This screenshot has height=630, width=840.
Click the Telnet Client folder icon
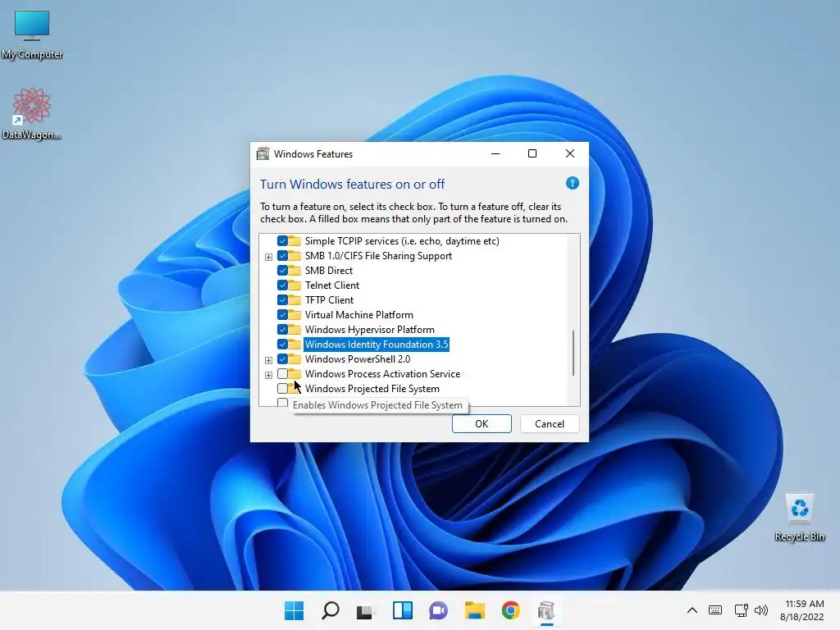pyautogui.click(x=294, y=285)
